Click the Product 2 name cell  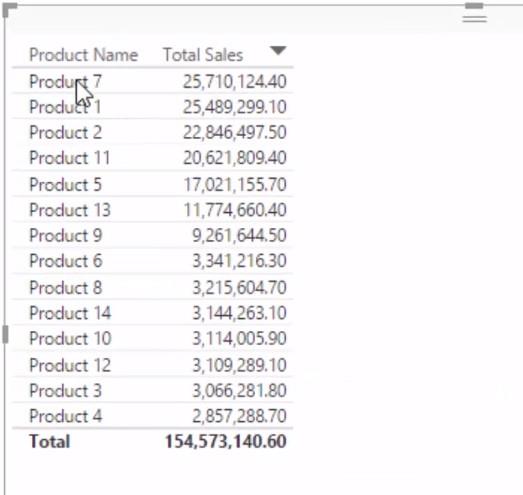click(x=65, y=132)
